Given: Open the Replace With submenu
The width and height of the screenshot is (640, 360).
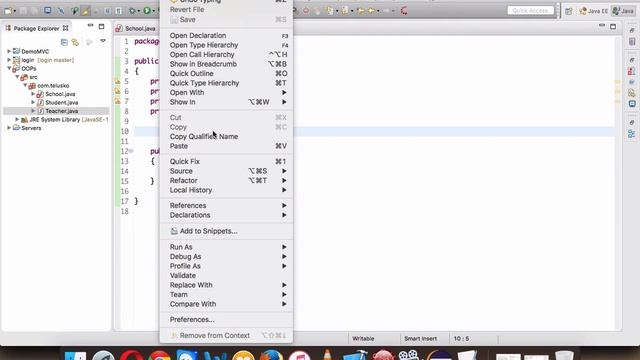Looking at the screenshot, I should point(226,285).
